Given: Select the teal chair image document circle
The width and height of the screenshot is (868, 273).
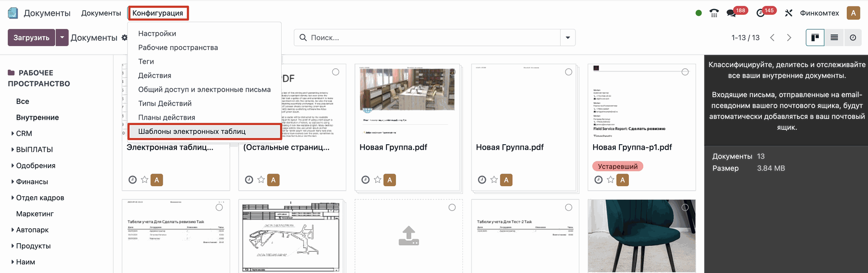Looking at the screenshot, I should point(685,207).
